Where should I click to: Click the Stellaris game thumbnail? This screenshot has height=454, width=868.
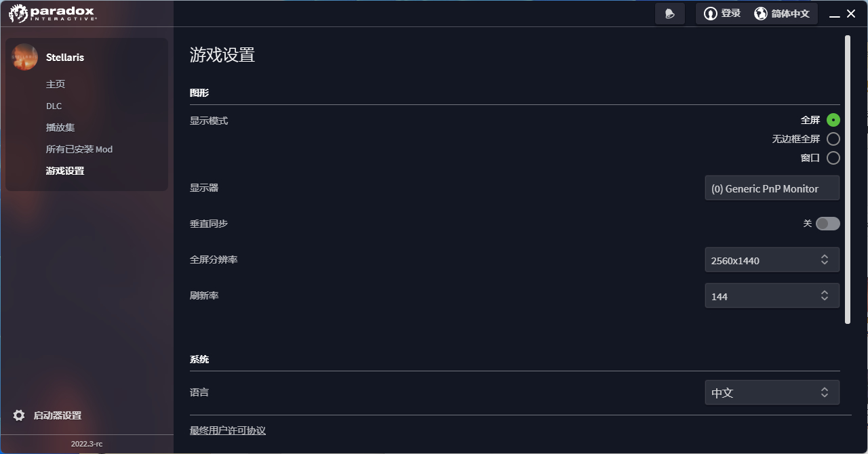(24, 57)
